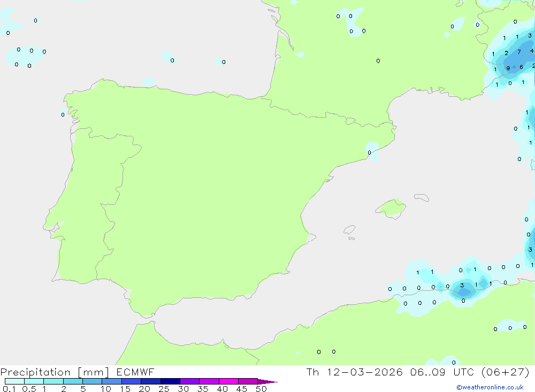This screenshot has height=392, width=535.
Task: Click the '15' legend scale label
Action: pos(125,389)
